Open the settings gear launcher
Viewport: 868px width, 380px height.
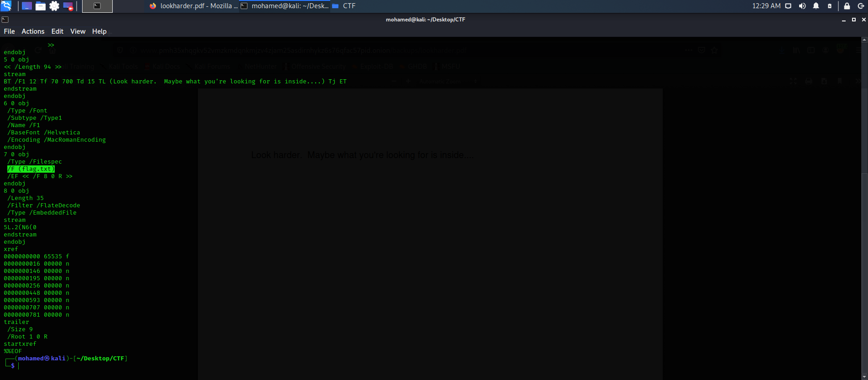54,6
